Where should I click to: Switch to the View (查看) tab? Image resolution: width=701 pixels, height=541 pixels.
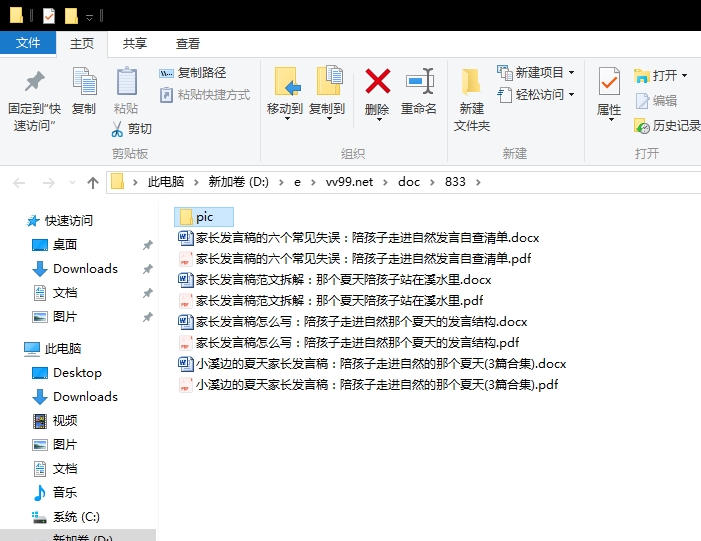(188, 44)
